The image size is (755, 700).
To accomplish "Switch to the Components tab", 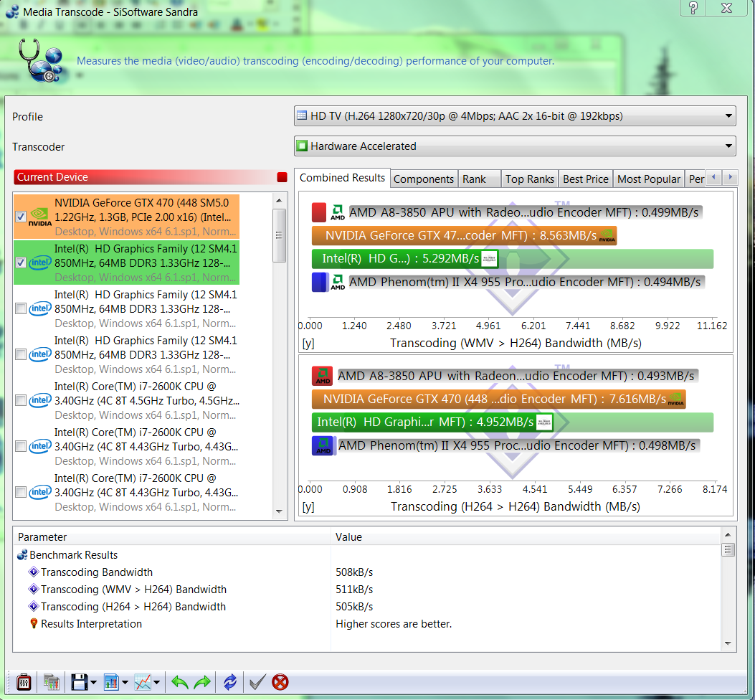I will click(424, 179).
